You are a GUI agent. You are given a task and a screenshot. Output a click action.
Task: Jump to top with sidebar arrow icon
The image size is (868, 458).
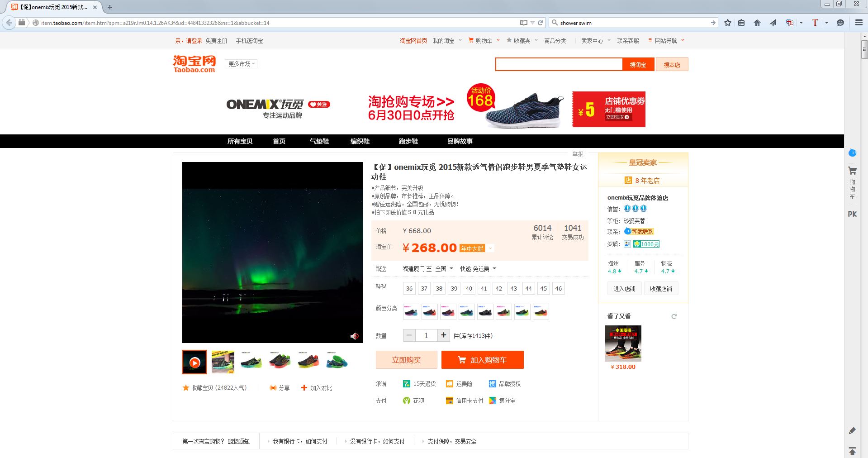click(852, 451)
